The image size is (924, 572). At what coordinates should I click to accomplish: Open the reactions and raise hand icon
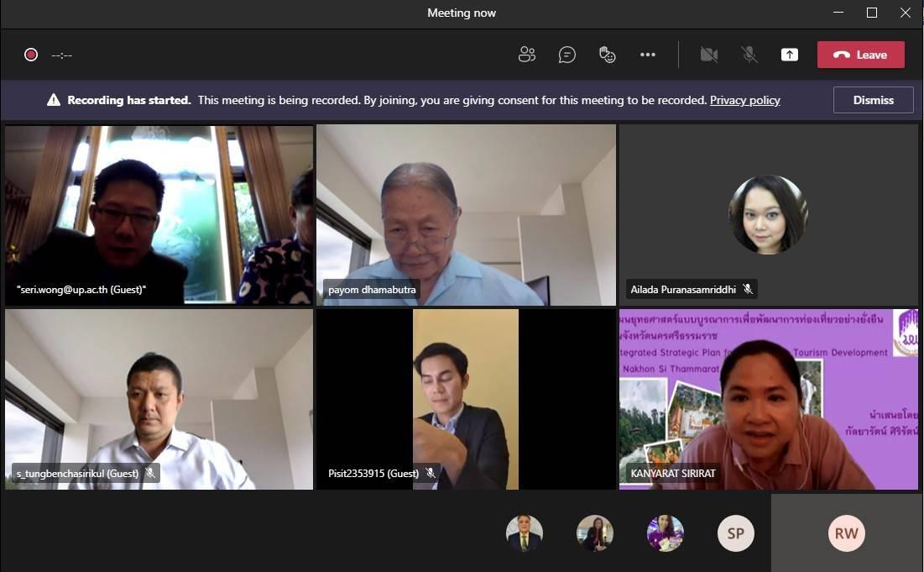[x=608, y=55]
